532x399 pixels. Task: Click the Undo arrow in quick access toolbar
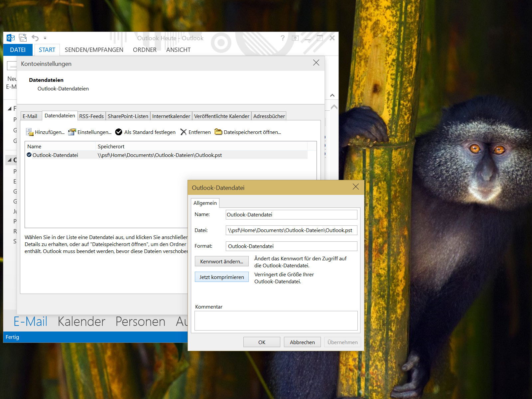pyautogui.click(x=35, y=38)
